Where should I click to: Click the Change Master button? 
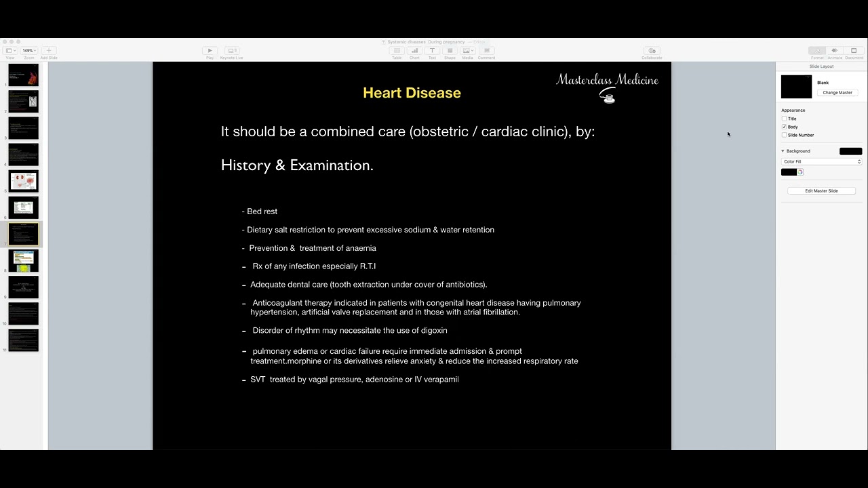[x=837, y=92]
